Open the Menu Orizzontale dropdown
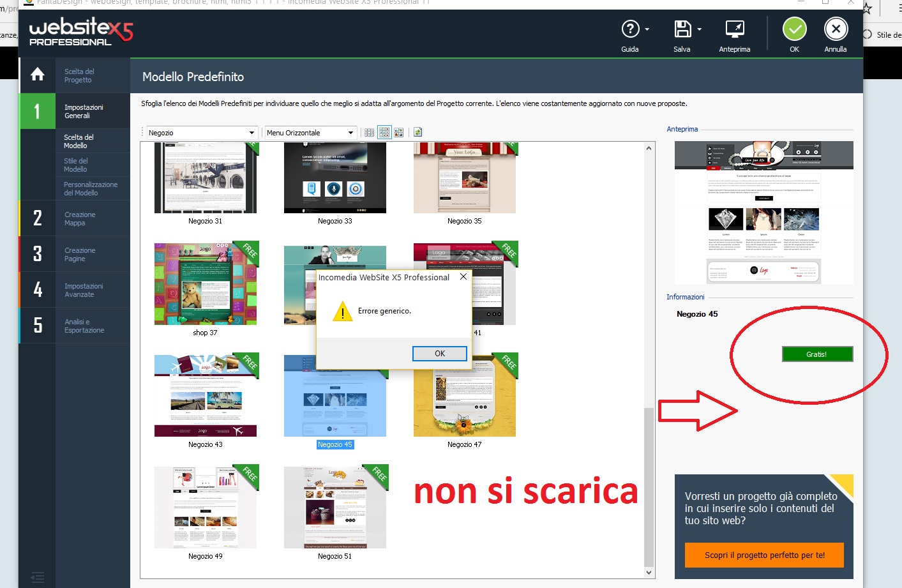The width and height of the screenshot is (902, 588). (x=311, y=133)
